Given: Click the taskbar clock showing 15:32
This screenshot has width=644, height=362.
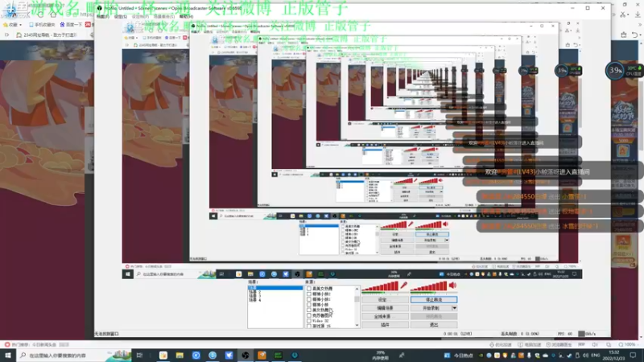Looking at the screenshot, I should coord(613,355).
